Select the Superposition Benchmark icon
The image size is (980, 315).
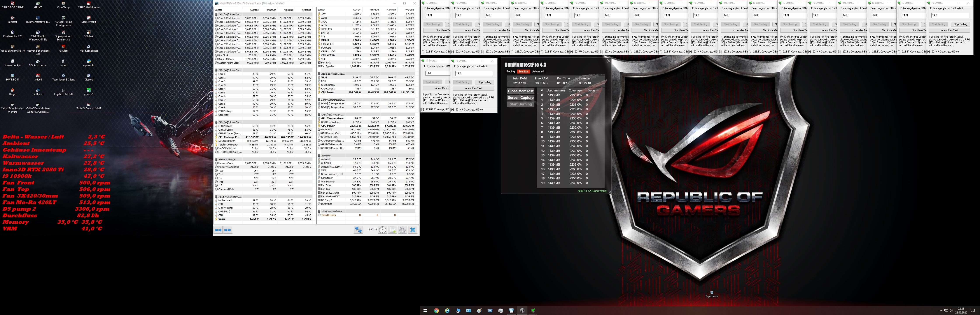point(63,35)
